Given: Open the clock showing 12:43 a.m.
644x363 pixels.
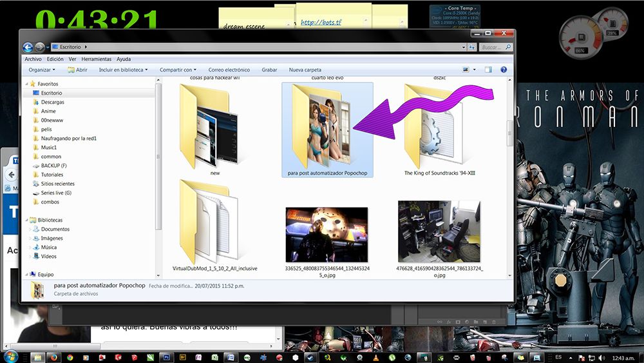Looking at the screenshot, I should point(623,358).
